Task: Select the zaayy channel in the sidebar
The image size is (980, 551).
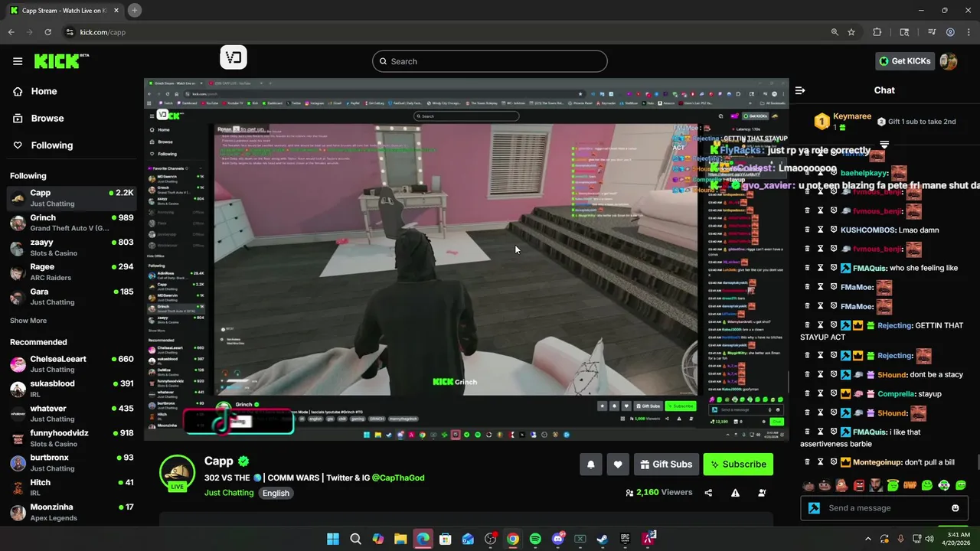Action: pyautogui.click(x=72, y=247)
